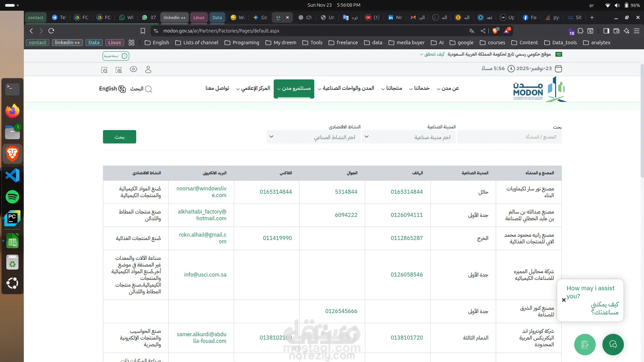Click the battery indicator in top bar
644x362 pixels.
click(x=632, y=5)
